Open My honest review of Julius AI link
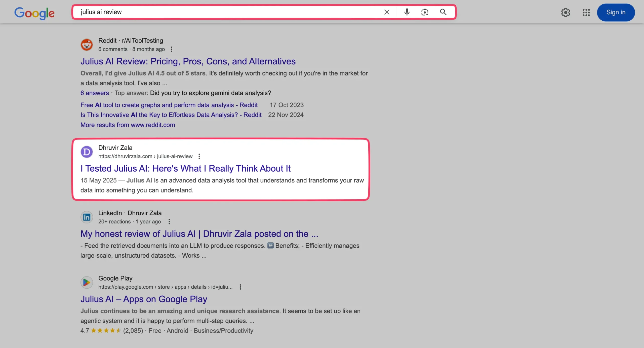The height and width of the screenshot is (348, 644). pos(199,234)
